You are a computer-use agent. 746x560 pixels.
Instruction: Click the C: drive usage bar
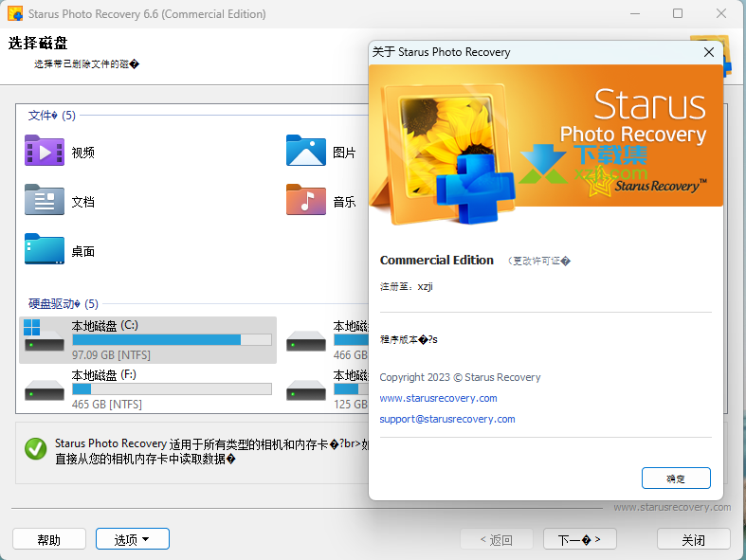(x=172, y=340)
